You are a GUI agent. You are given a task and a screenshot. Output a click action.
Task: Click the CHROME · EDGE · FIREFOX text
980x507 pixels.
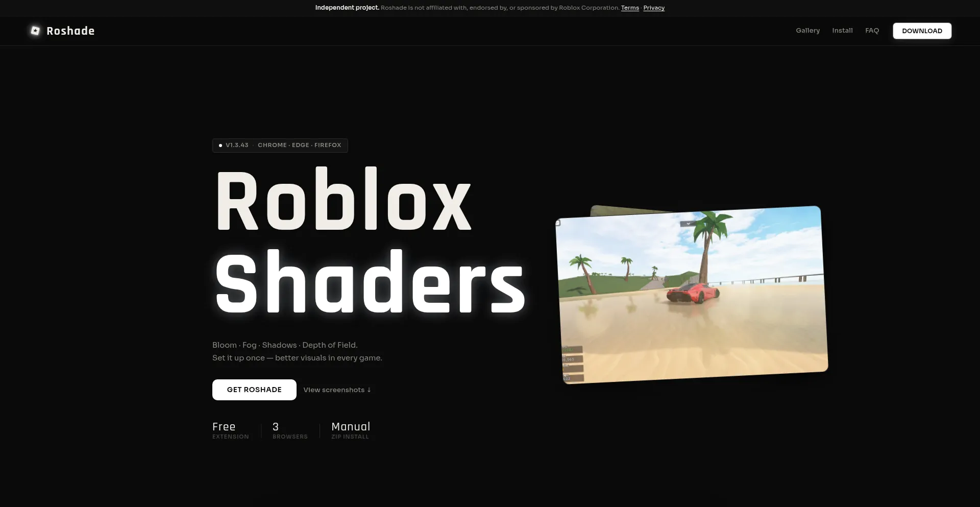pos(299,145)
